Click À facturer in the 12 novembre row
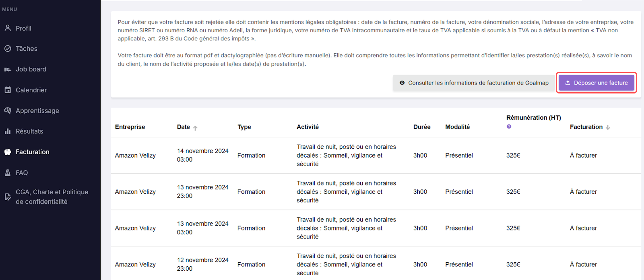The image size is (644, 280). 583,265
